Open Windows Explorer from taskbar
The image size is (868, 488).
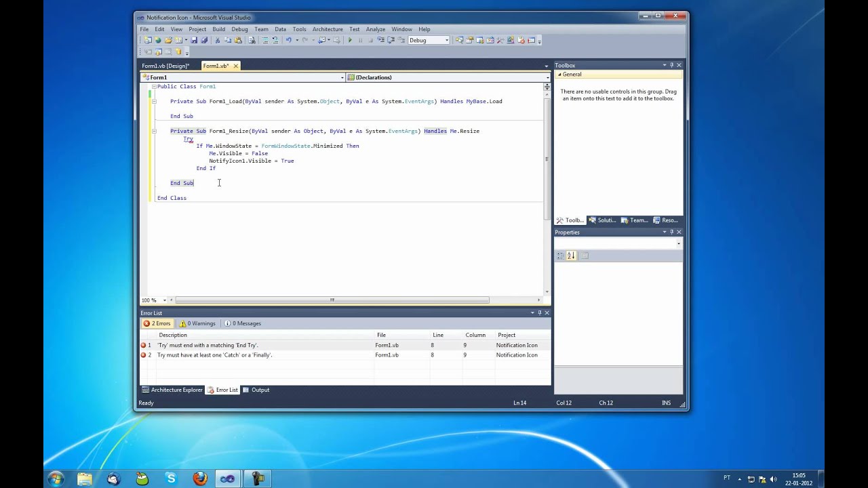pos(85,479)
